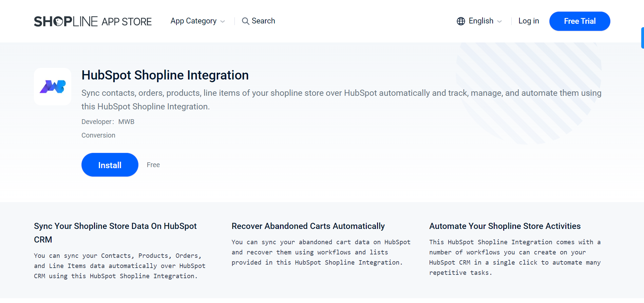The height and width of the screenshot is (303, 644).
Task: Click the paragraph about workflows in a single click
Action: (x=515, y=257)
